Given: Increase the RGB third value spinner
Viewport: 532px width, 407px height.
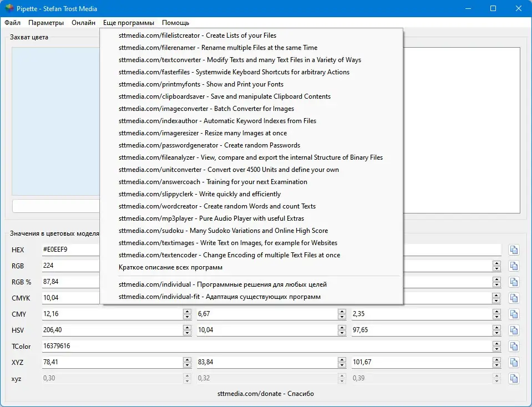Looking at the screenshot, I should (496, 263).
